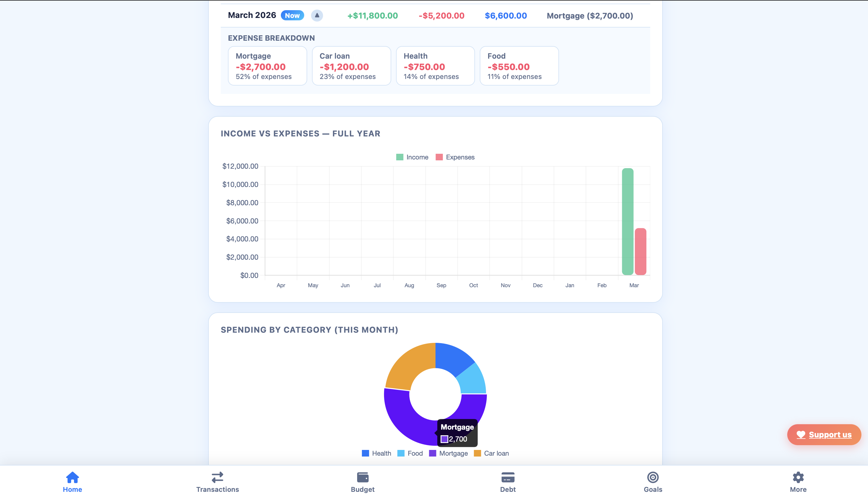Select the Car loan expense card

[351, 66]
